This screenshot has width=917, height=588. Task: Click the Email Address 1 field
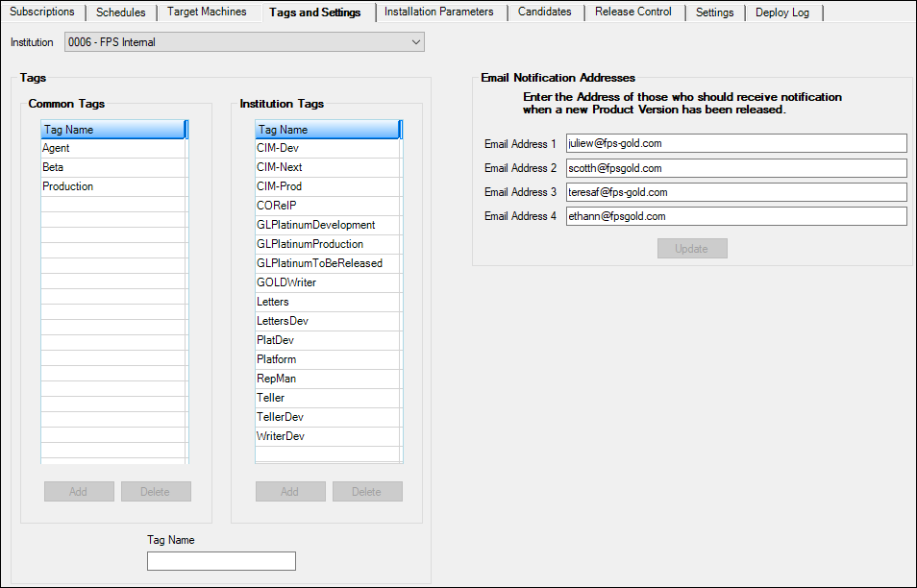735,143
